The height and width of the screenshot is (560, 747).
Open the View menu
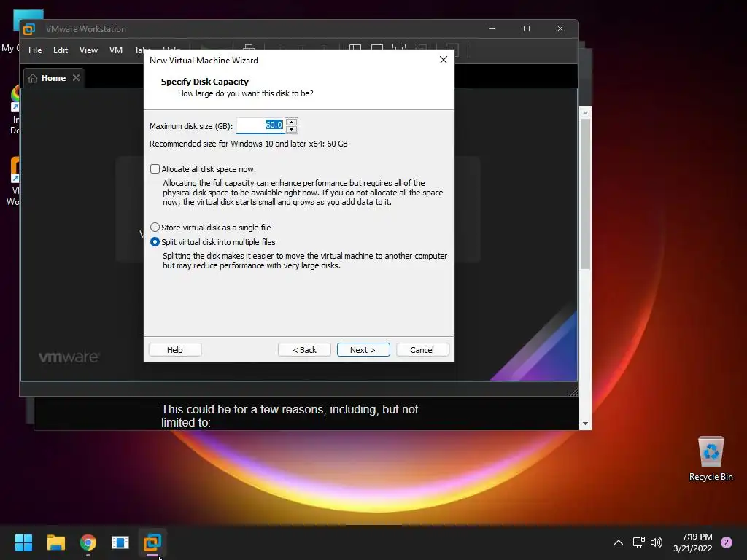(x=88, y=50)
